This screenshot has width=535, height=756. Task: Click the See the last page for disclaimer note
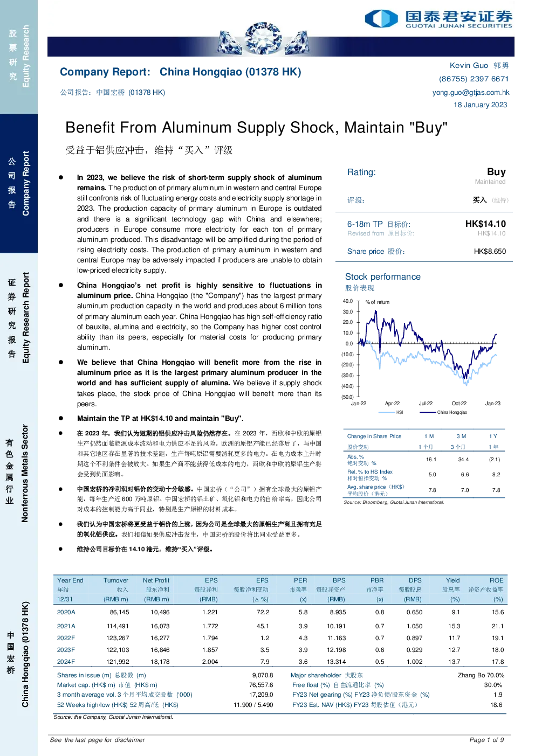[x=97, y=740]
